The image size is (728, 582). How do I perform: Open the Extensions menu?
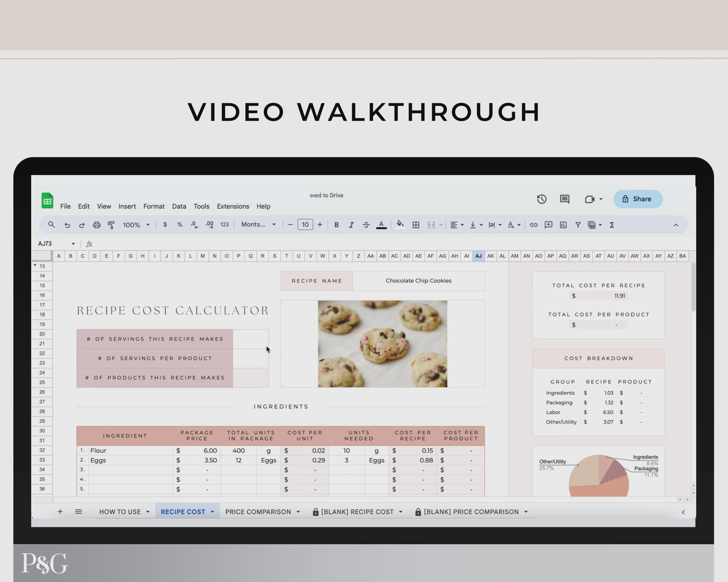(x=233, y=206)
